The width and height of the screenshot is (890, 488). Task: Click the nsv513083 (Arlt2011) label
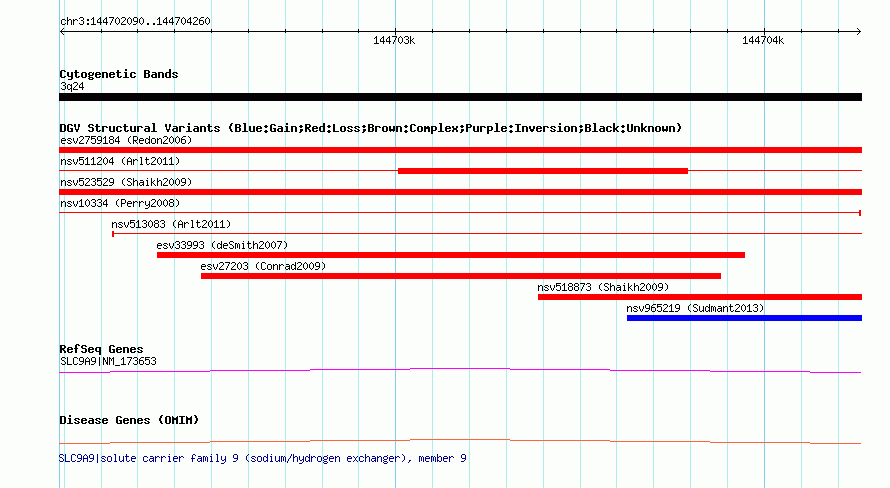[x=171, y=224]
